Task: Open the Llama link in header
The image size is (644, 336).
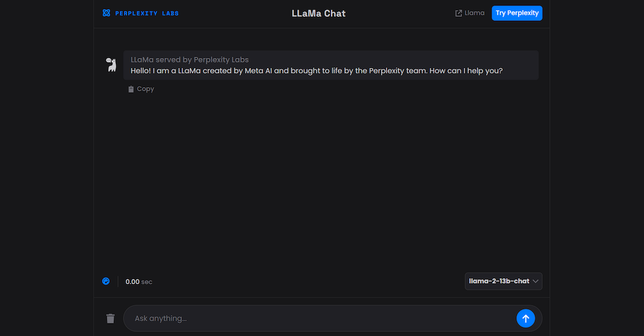Action: click(x=475, y=13)
